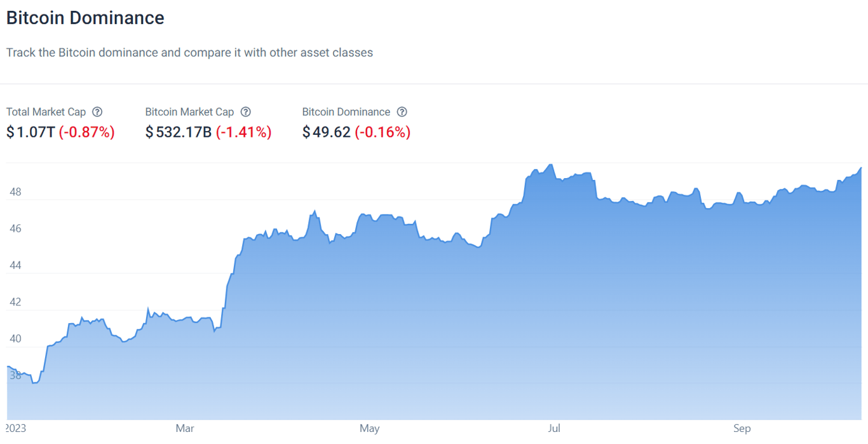868x444 pixels.
Task: Click the $49.62 dominance value
Action: [327, 132]
